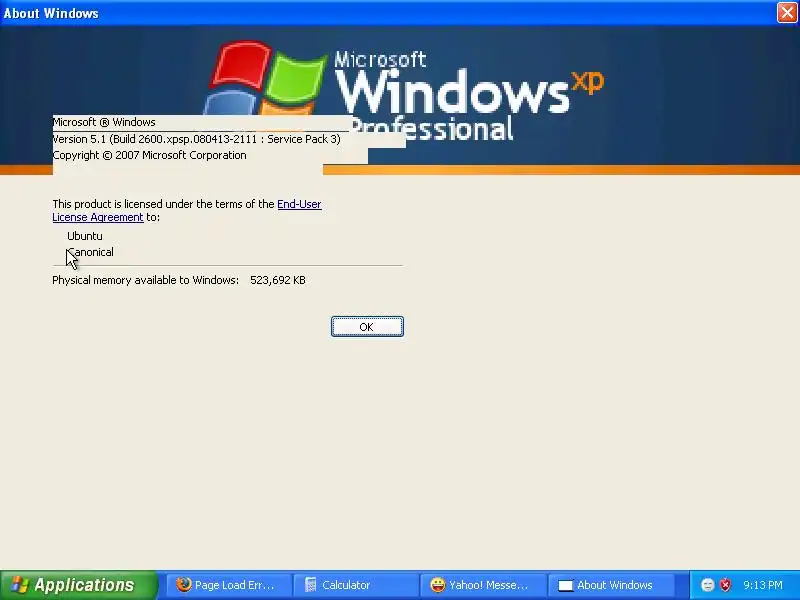Click the Copyright 2007 Microsoft Corporation text
The width and height of the screenshot is (800, 600).
[149, 155]
